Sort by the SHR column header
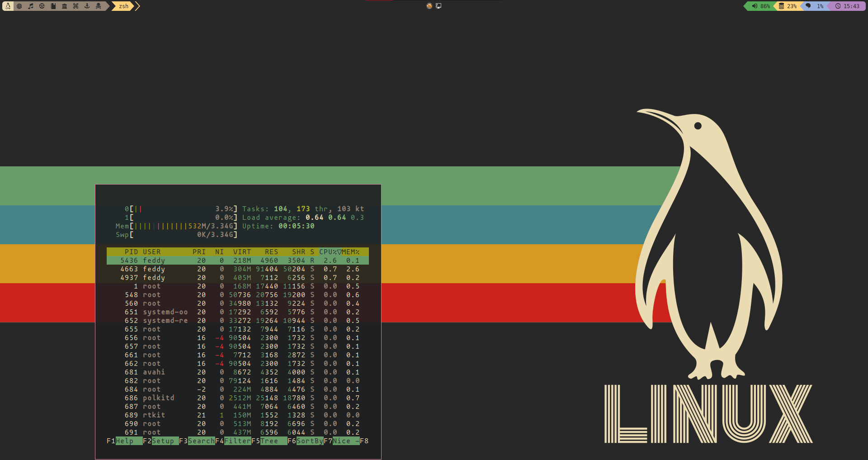Image resolution: width=868 pixels, height=460 pixels. 299,252
